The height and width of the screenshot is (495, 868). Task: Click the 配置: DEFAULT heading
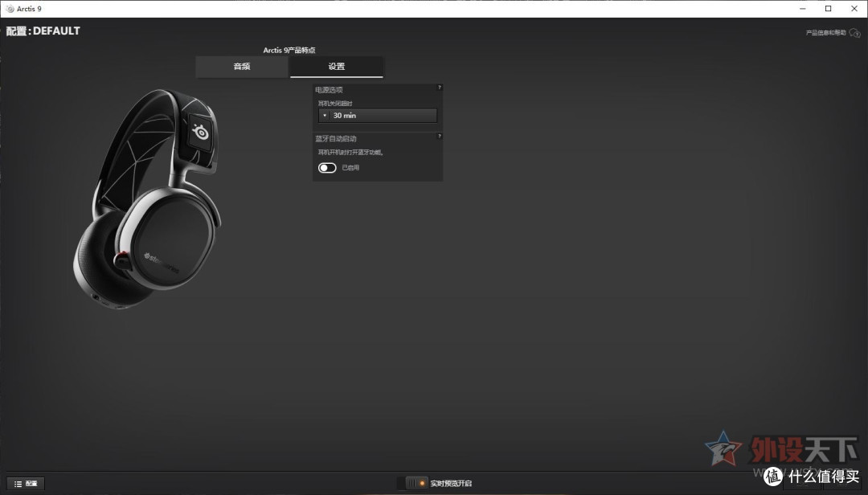[43, 31]
